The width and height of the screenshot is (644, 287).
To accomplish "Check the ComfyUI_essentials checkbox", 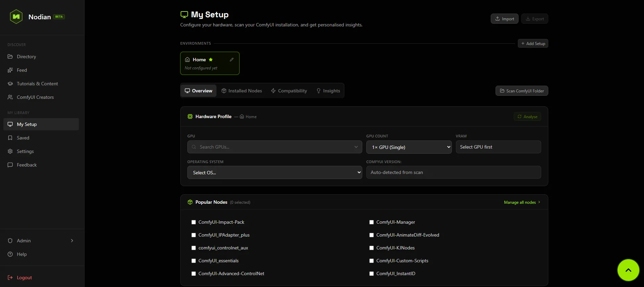I will click(194, 261).
